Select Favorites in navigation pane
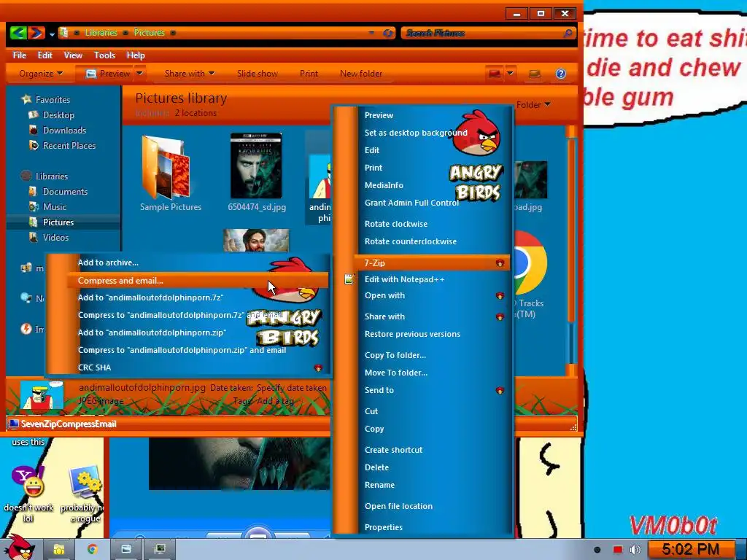This screenshot has height=560, width=747. point(46,99)
